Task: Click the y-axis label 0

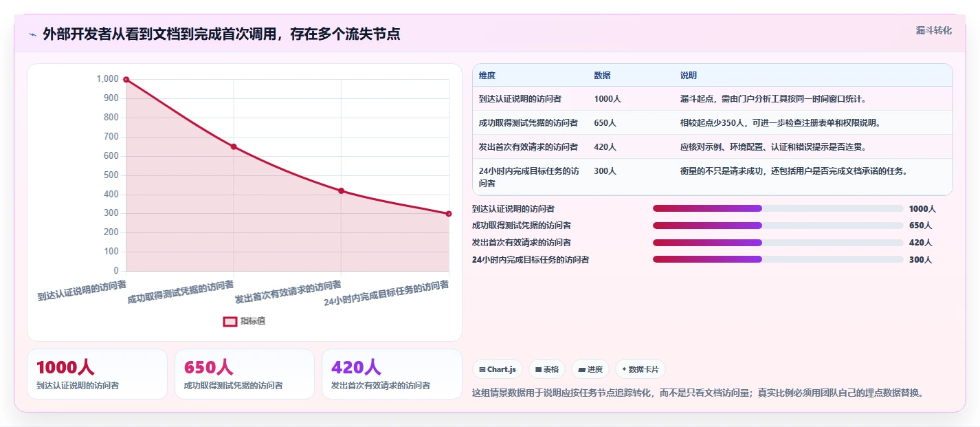Action: pos(115,271)
